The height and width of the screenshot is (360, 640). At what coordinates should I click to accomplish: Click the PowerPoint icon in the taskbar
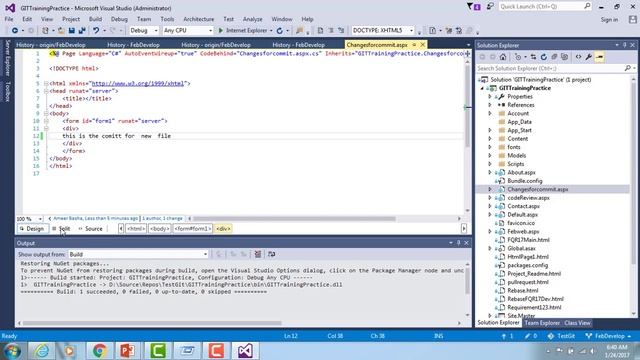(x=128, y=351)
